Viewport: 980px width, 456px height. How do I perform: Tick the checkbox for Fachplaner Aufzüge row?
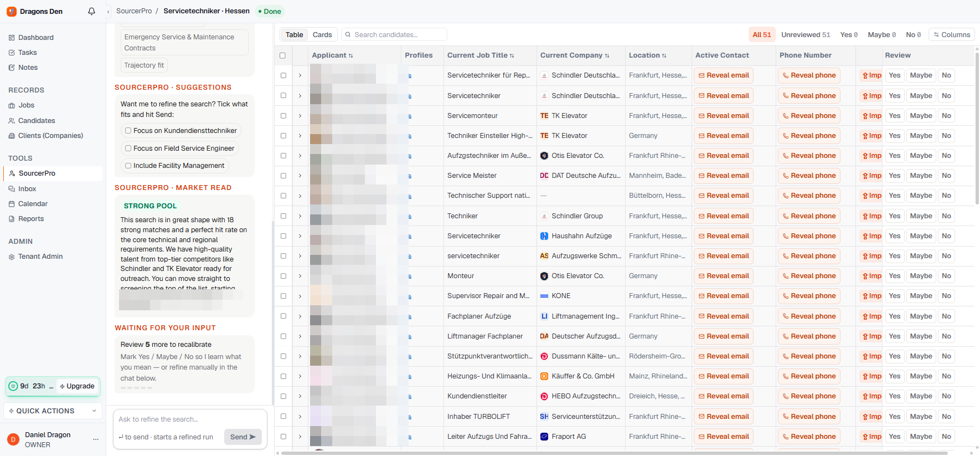pos(283,316)
